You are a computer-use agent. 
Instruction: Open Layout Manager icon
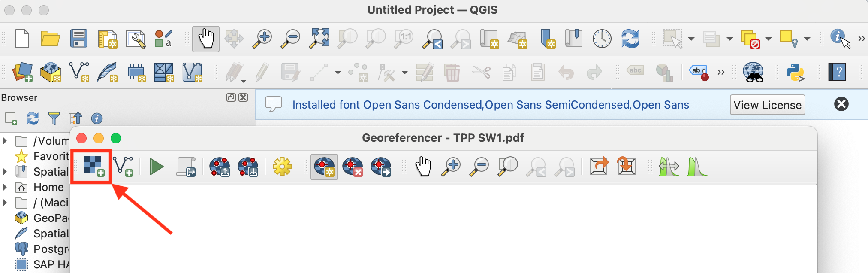click(136, 39)
